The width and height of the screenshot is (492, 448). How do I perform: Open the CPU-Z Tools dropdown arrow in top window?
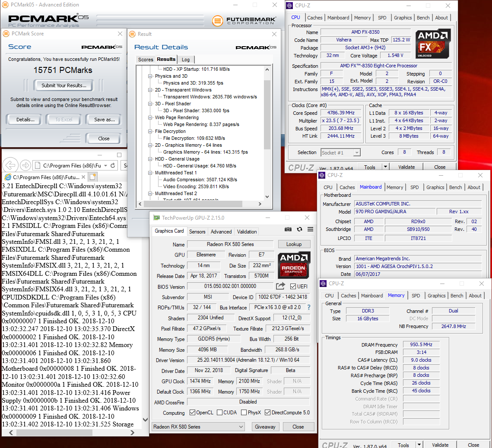pyautogui.click(x=385, y=167)
